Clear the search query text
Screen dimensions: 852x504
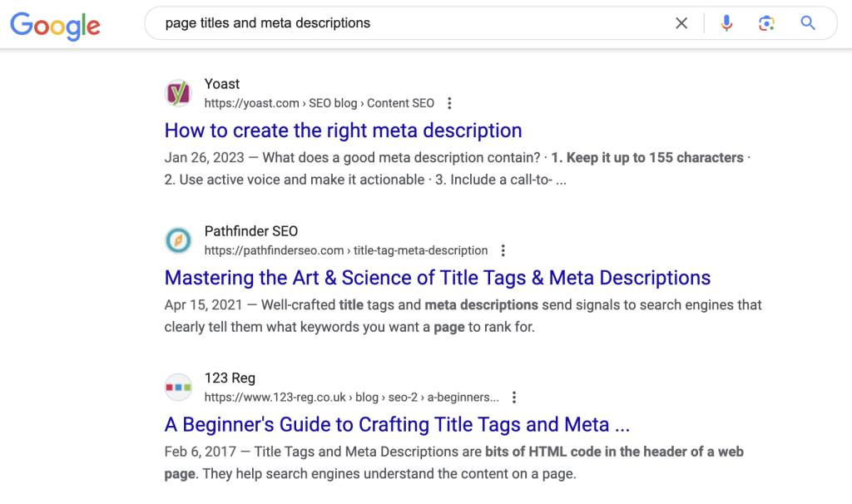point(681,23)
